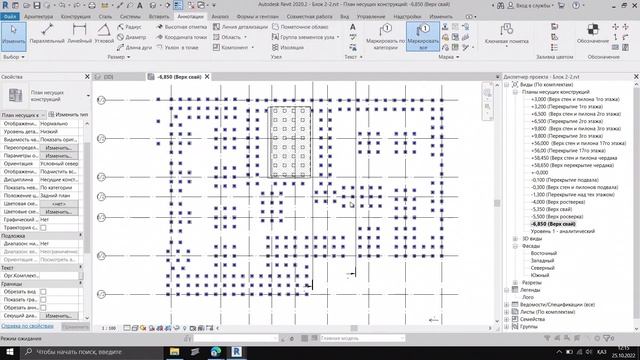
Task: Open the help question mark icon
Action: pos(576,5)
